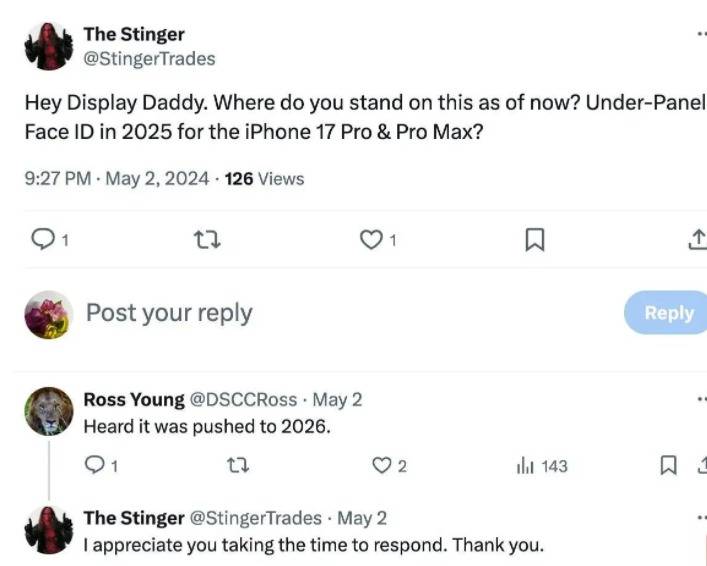707x566 pixels.
Task: Open more options on The Stinger's thank-you reply
Action: (x=700, y=518)
